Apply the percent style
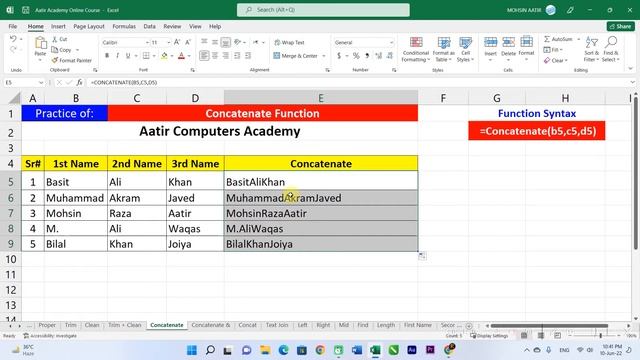The height and width of the screenshot is (360, 640). tap(356, 56)
